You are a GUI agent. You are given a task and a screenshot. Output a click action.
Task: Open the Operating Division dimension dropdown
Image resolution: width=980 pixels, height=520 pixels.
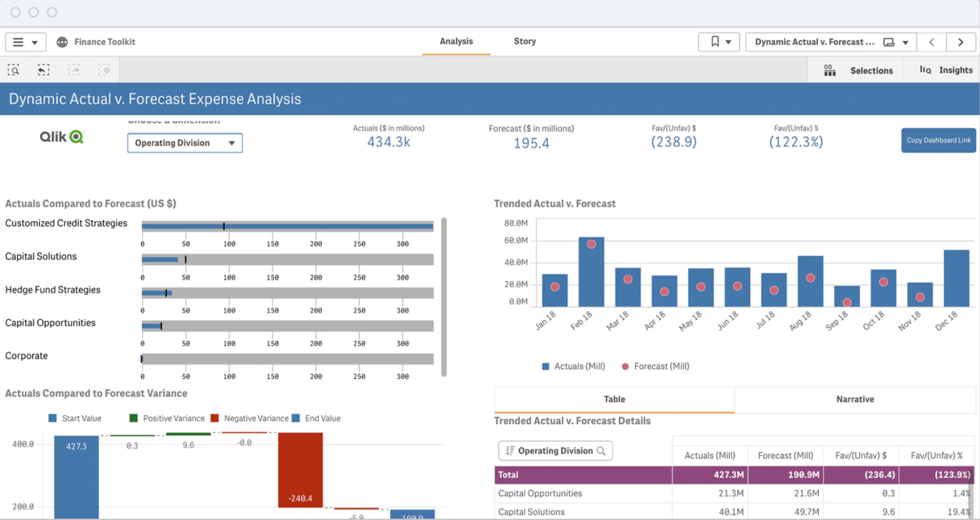tap(184, 143)
